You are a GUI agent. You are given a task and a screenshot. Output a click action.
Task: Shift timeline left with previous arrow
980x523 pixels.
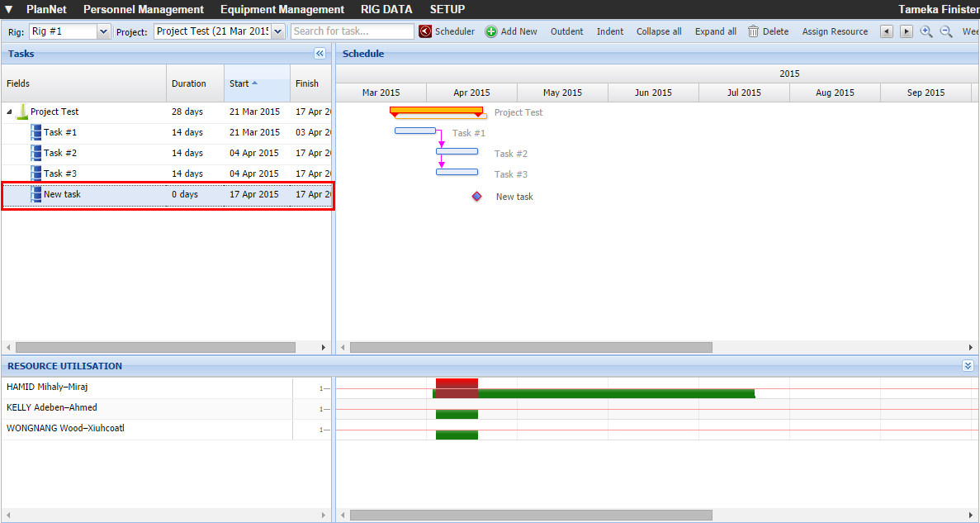[x=887, y=31]
